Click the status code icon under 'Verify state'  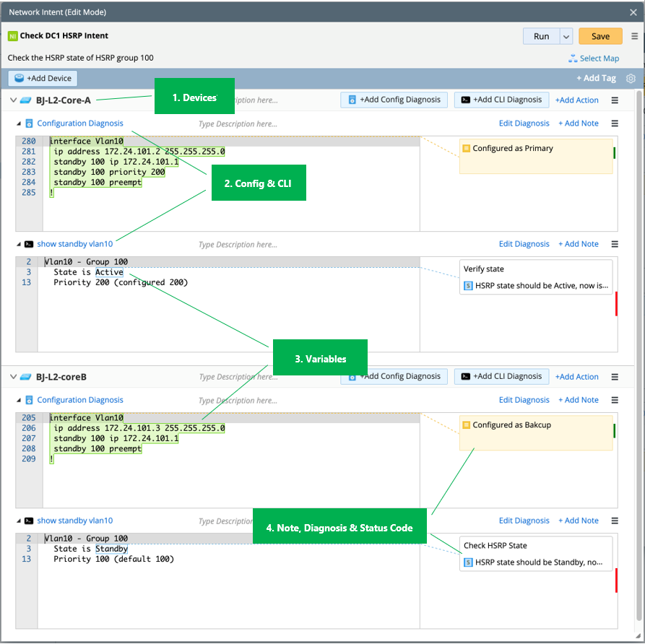coord(468,286)
